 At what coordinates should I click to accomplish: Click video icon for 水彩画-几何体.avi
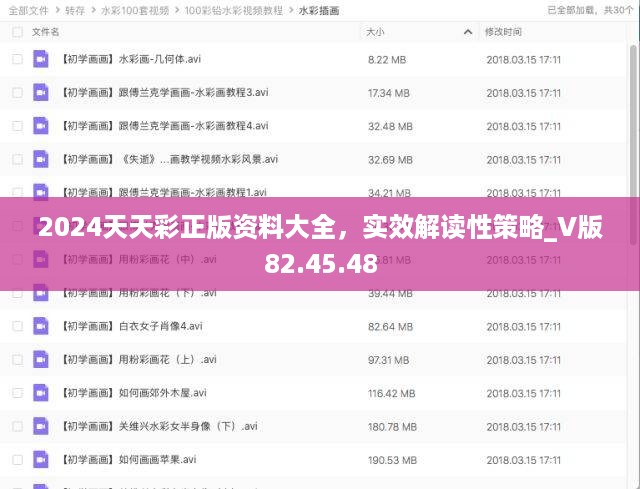(41, 59)
